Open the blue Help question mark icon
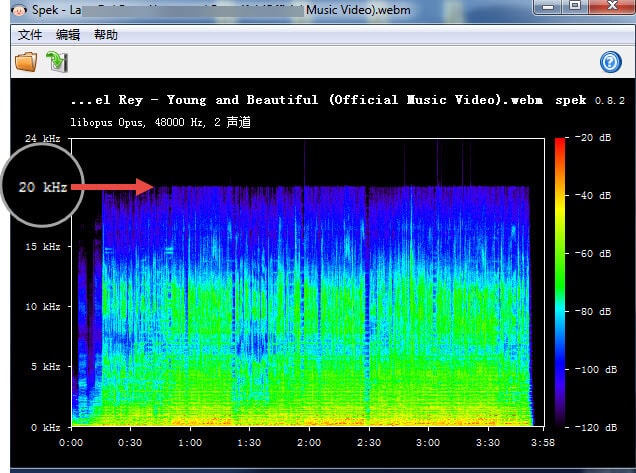This screenshot has height=473, width=636. click(610, 63)
